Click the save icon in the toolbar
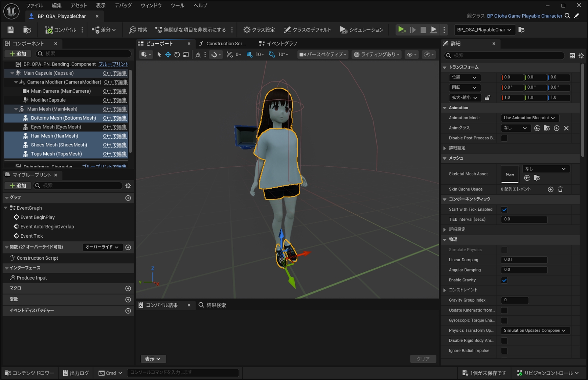Screen dimensions: 588x380 (x=11, y=30)
